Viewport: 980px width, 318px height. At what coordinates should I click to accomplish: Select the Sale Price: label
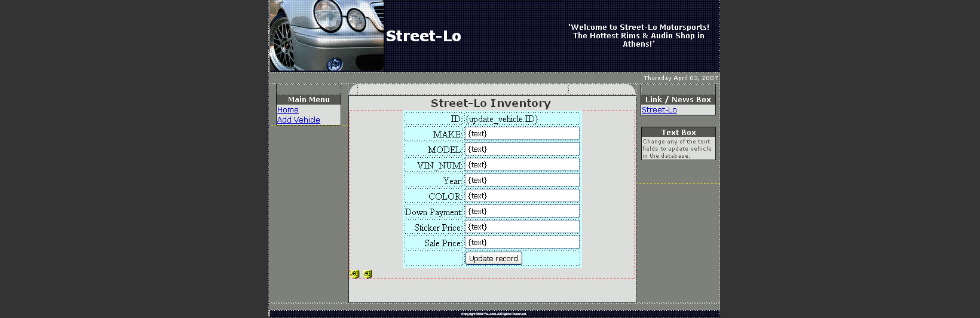tap(443, 243)
